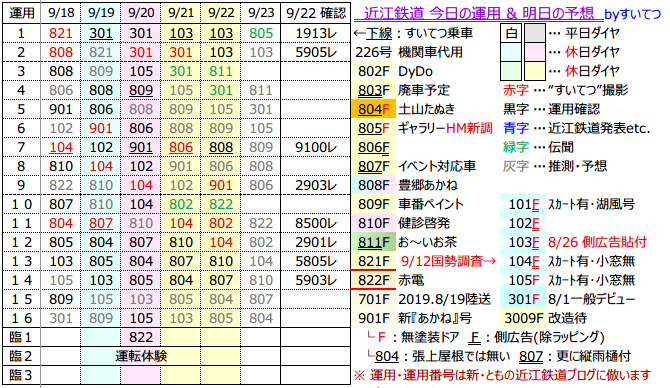Open the 近江鉄道 今日の運用 & 明日の予想 title link

(479, 13)
